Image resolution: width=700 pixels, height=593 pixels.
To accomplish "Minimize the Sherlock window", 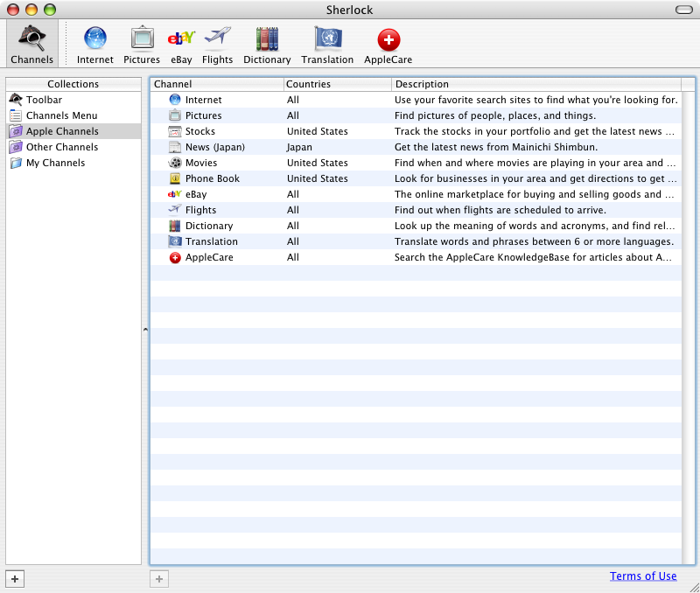I will tap(31, 10).
